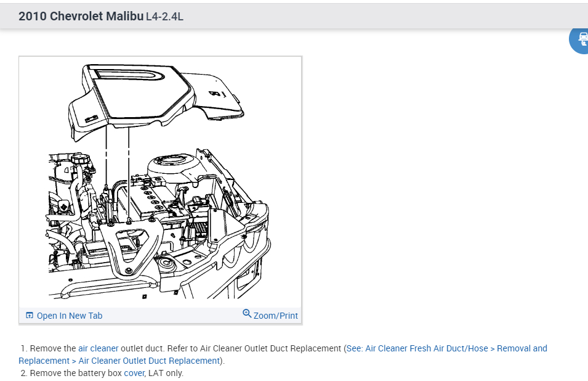
Task: Click the Open In New Tab icon
Action: click(30, 315)
